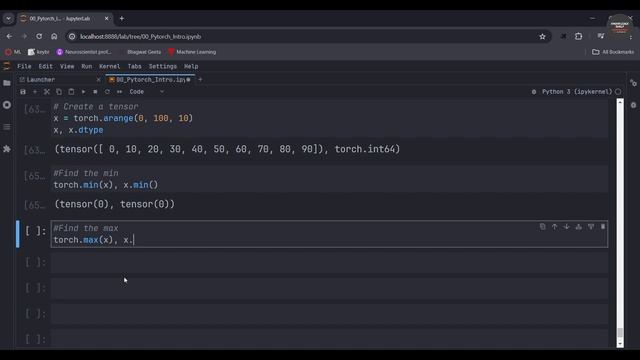640x360 pixels.
Task: Open the Settings menu
Action: 162,67
